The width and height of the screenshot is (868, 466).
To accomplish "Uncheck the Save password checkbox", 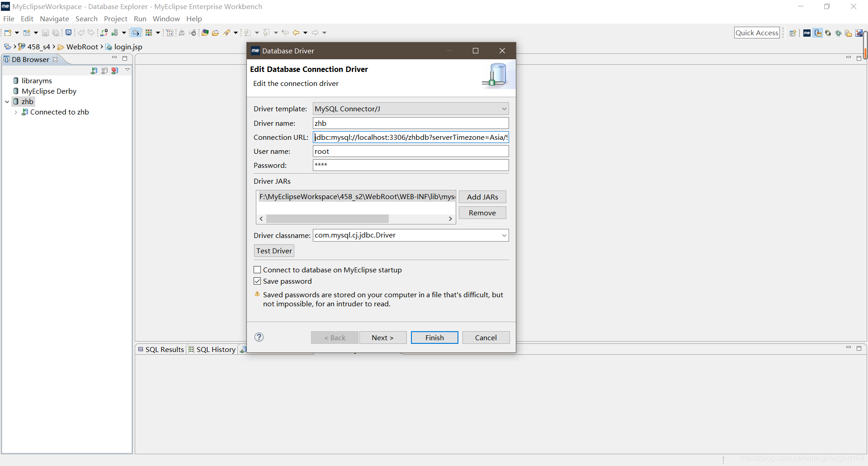I will coord(257,281).
